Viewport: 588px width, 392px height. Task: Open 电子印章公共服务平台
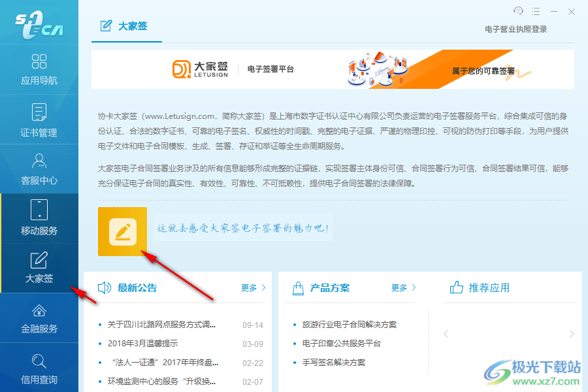(342, 343)
